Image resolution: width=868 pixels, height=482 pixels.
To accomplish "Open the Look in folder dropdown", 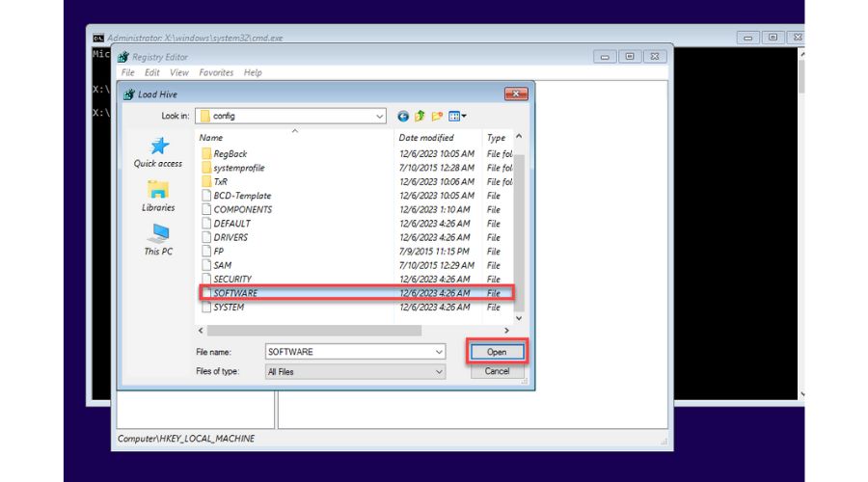I will (x=379, y=117).
